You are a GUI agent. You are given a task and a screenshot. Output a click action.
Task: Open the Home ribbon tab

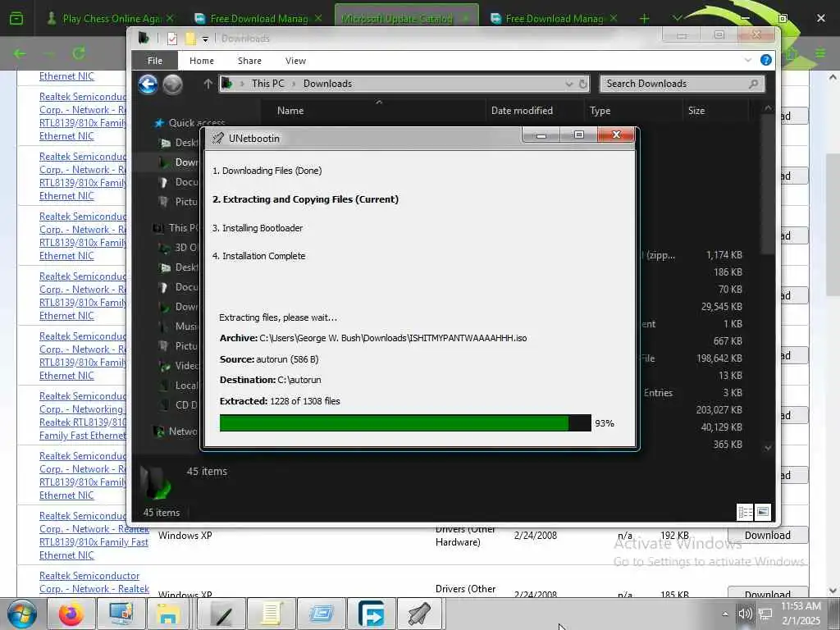click(202, 61)
